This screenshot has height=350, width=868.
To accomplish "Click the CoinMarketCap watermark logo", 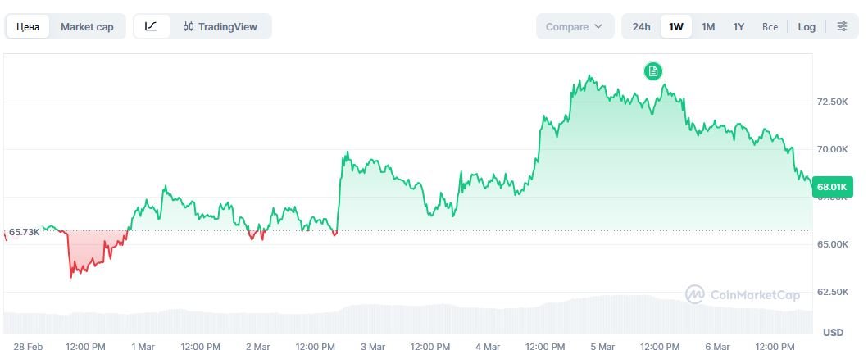I will (743, 294).
